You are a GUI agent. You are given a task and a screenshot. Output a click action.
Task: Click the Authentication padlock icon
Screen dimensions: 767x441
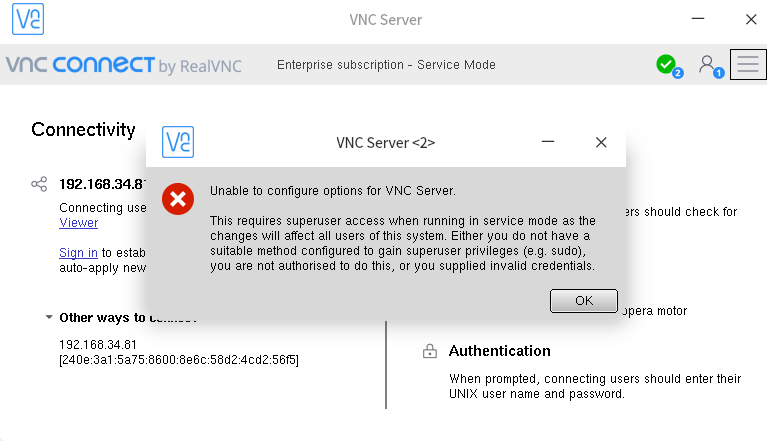click(x=430, y=352)
